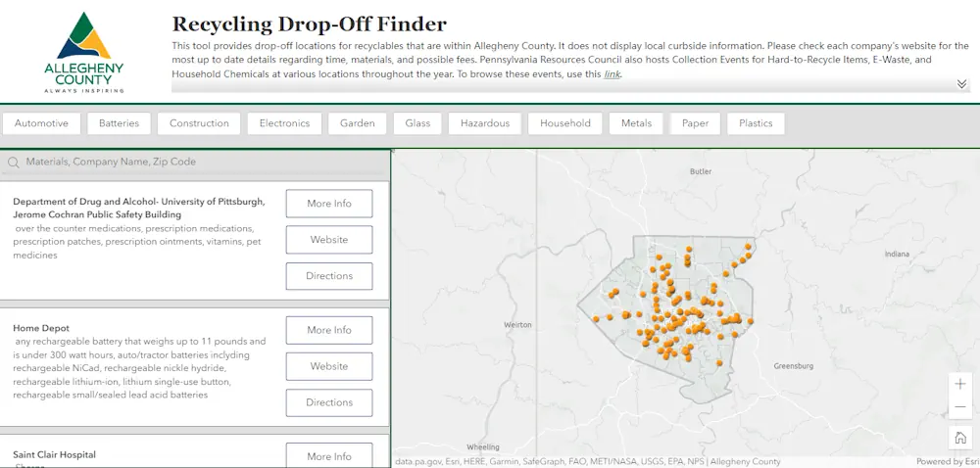Visit the Home Depot Website button
980x468 pixels.
tap(328, 366)
